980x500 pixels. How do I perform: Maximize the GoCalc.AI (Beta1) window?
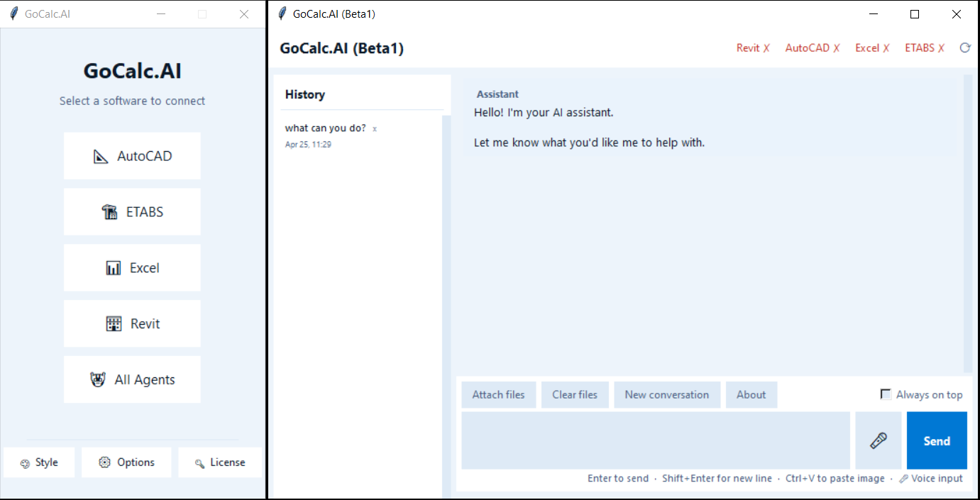point(915,14)
